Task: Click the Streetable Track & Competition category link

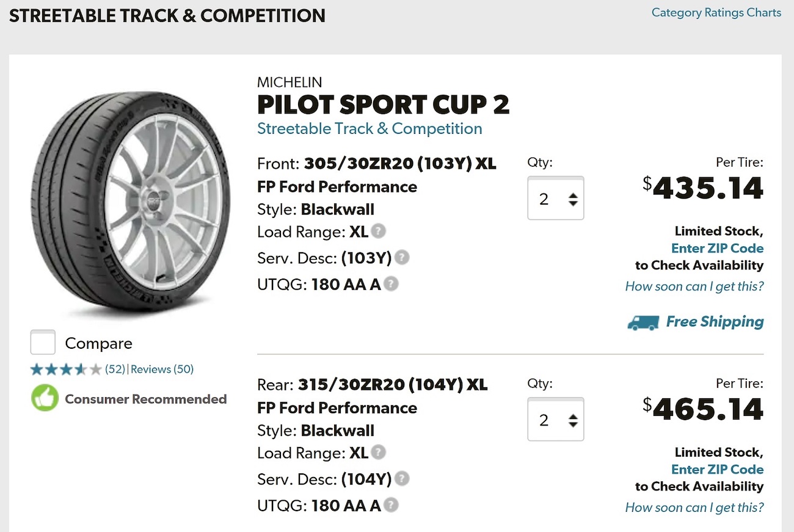Action: pyautogui.click(x=370, y=129)
